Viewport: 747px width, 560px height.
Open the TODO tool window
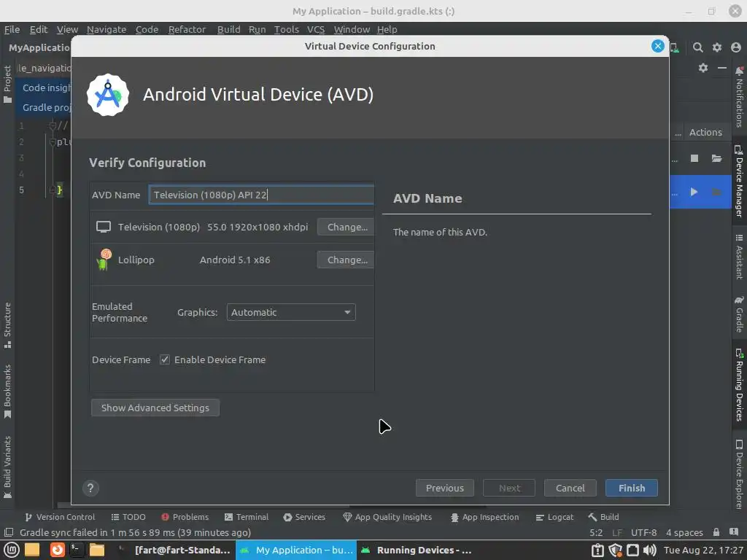pyautogui.click(x=128, y=517)
